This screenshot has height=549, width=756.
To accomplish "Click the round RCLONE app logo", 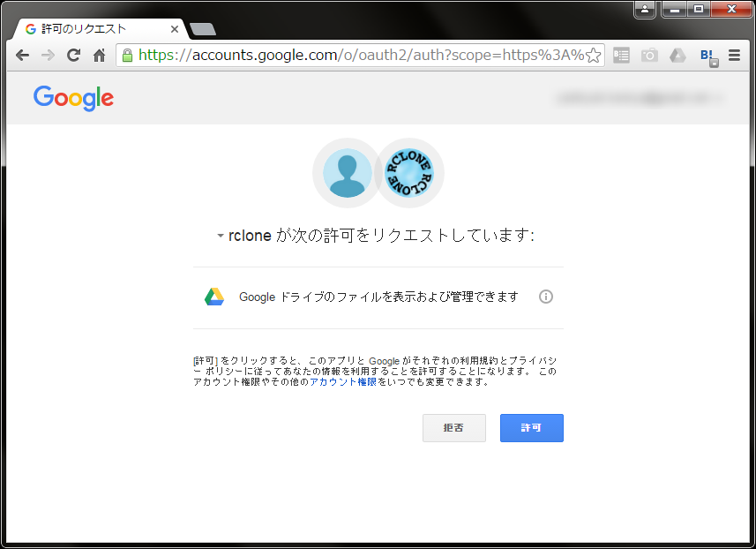I will (409, 172).
